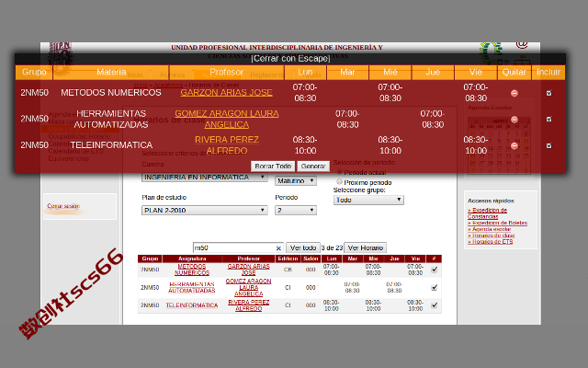588x368 pixels.
Task: Open GARZON ARIAS JOSE link in lower table
Action: (249, 270)
